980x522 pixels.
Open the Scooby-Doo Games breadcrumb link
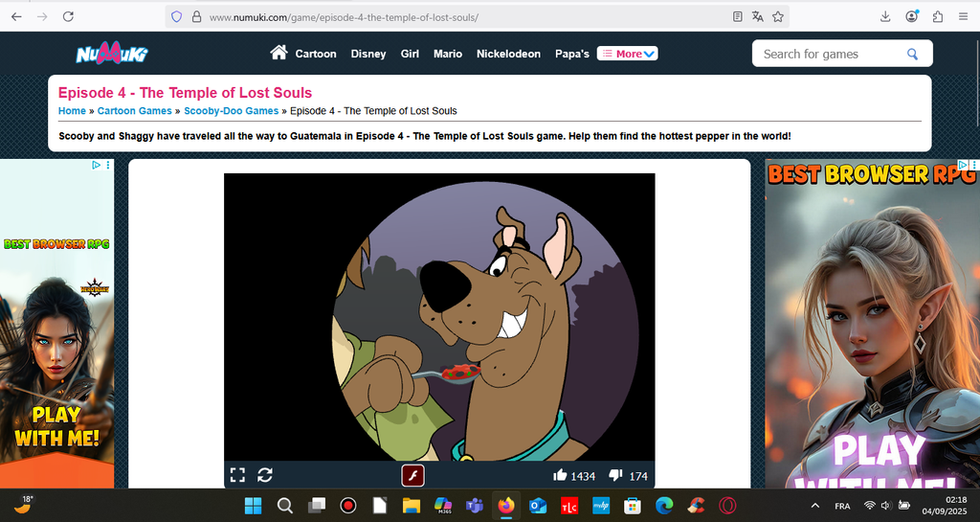231,111
